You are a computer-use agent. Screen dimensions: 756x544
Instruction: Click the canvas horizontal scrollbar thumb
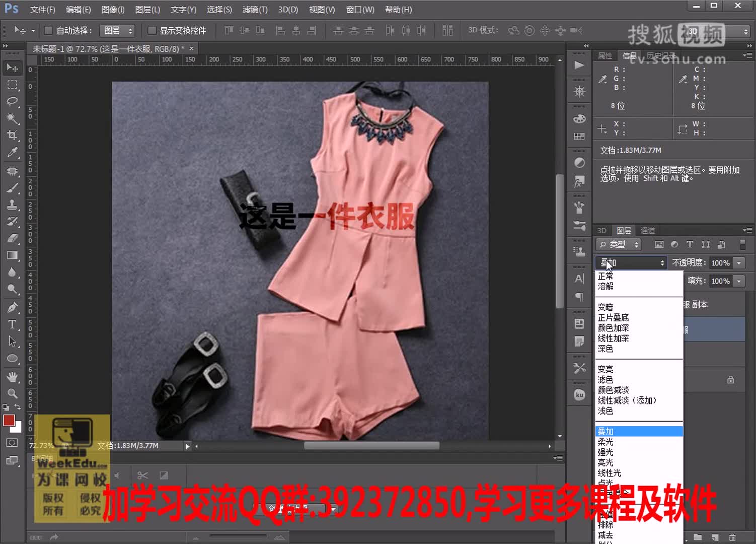click(371, 446)
